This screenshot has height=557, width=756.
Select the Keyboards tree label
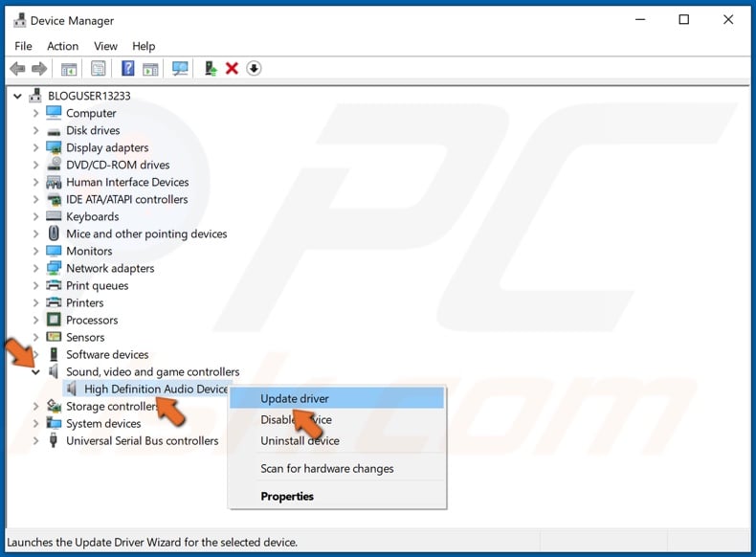click(x=93, y=216)
